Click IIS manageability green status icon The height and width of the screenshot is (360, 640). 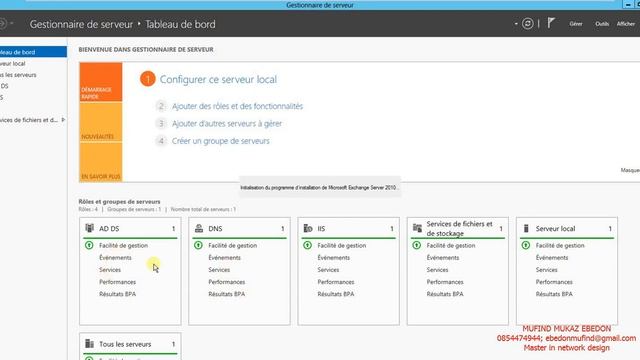coord(307,245)
